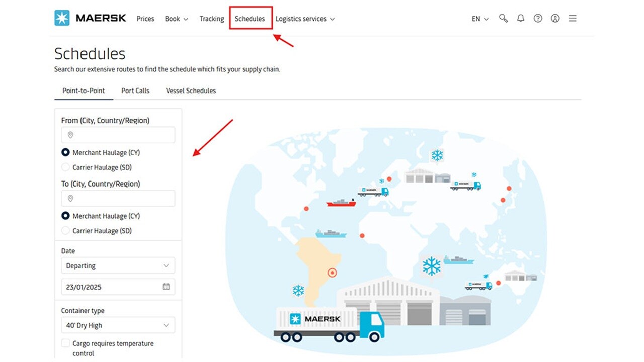The height and width of the screenshot is (362, 644).
Task: Click the Maersk star logo
Action: 62,18
